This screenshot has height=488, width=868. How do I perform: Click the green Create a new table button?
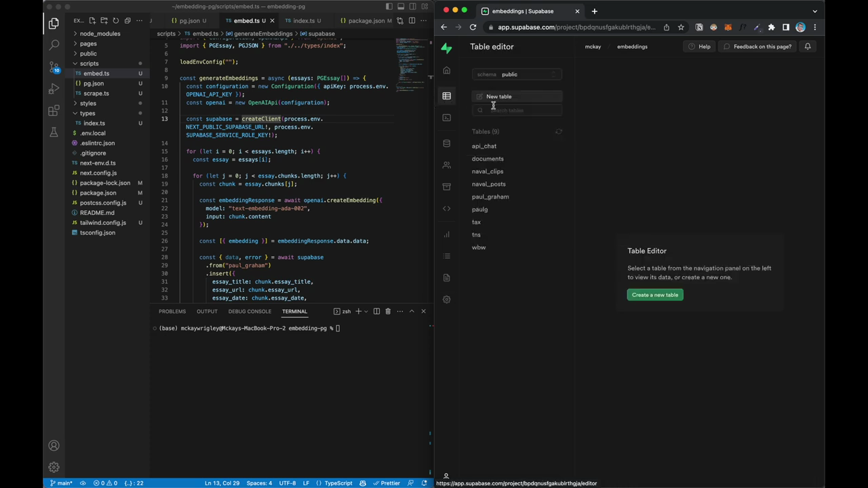[x=655, y=295]
